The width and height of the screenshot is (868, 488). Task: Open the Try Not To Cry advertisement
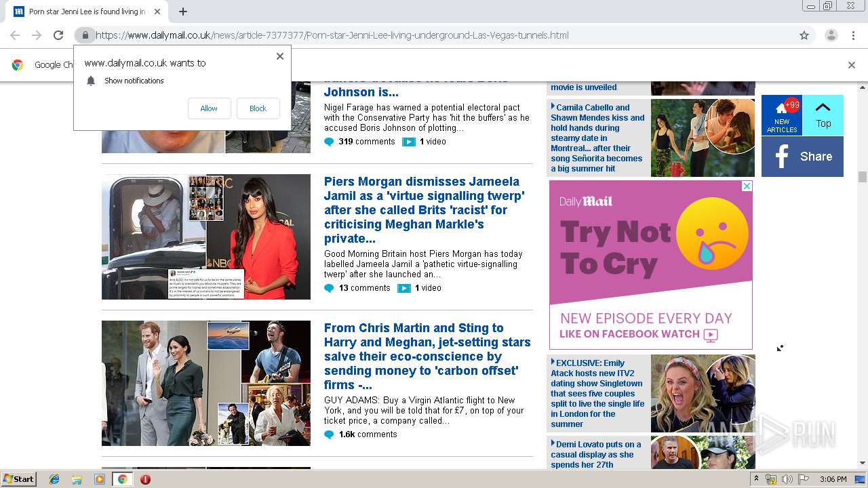(650, 265)
